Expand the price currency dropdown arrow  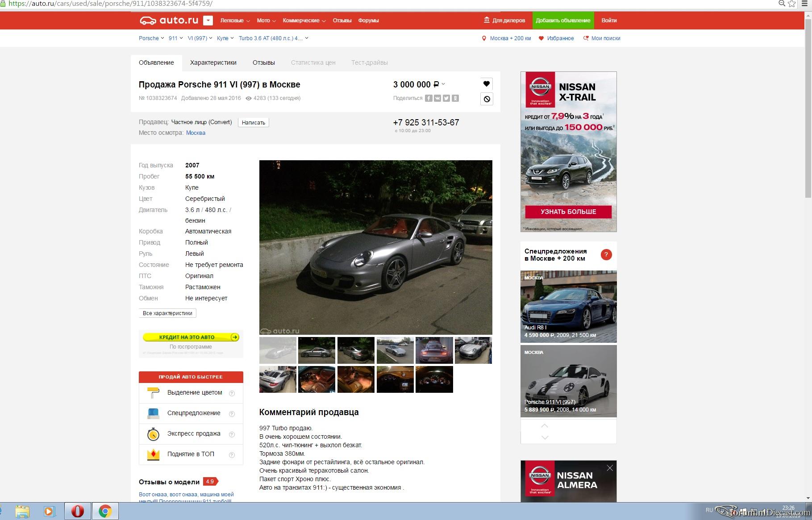click(443, 84)
